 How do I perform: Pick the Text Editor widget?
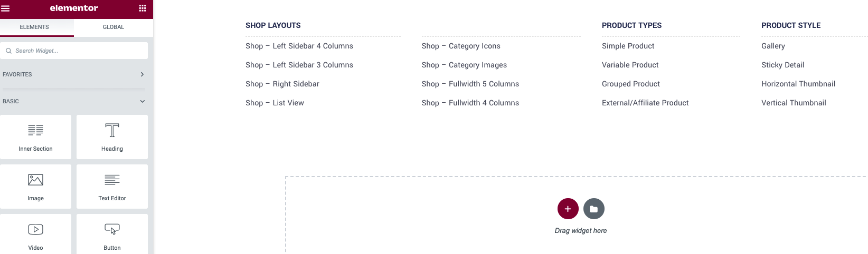(x=112, y=187)
